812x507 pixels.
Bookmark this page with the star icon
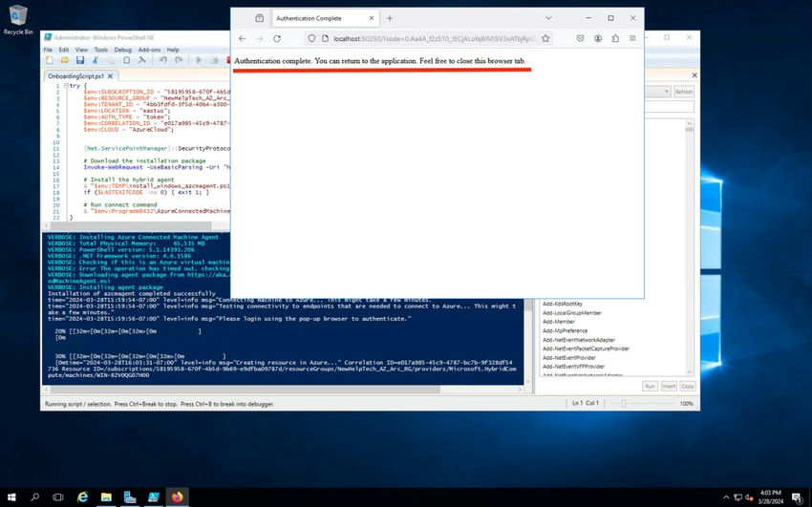545,38
